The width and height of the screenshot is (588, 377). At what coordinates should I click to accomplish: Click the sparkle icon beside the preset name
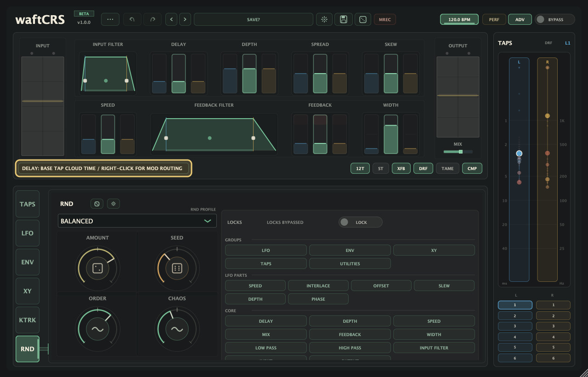coord(324,19)
